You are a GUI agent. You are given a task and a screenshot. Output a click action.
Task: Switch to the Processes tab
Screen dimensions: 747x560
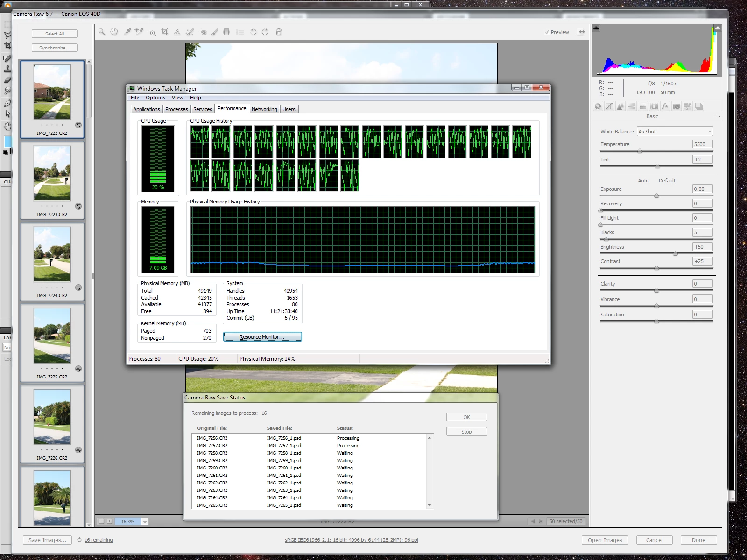tap(176, 109)
